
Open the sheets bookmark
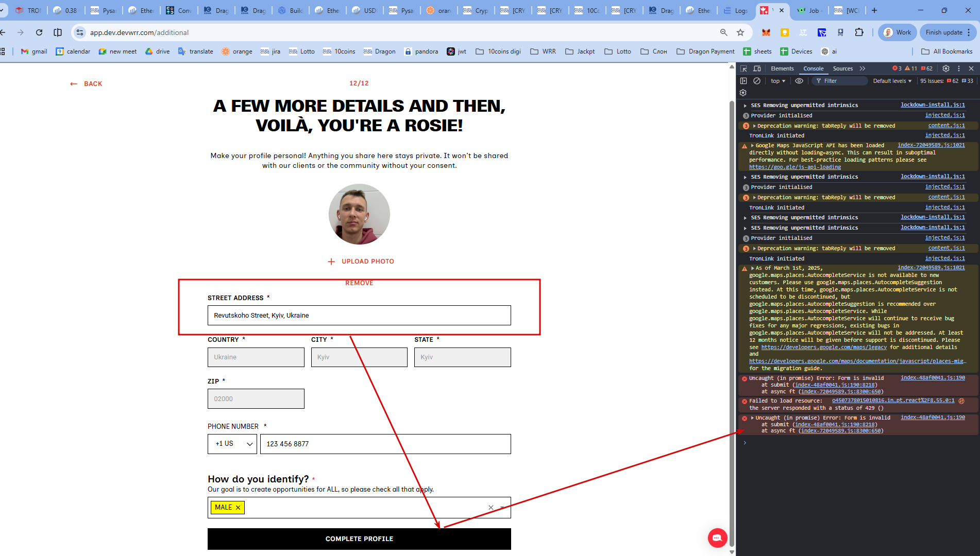coord(757,51)
